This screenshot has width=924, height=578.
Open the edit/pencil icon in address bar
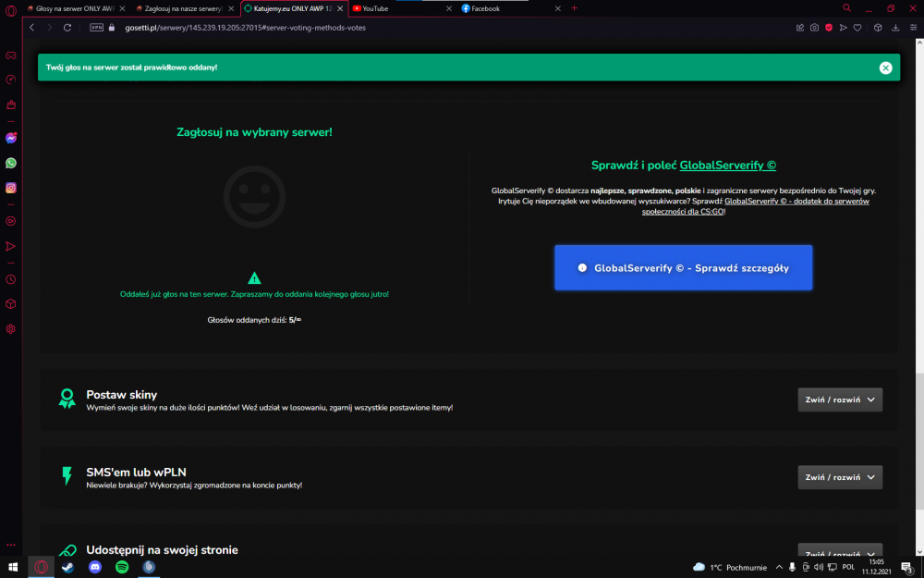[x=799, y=28]
